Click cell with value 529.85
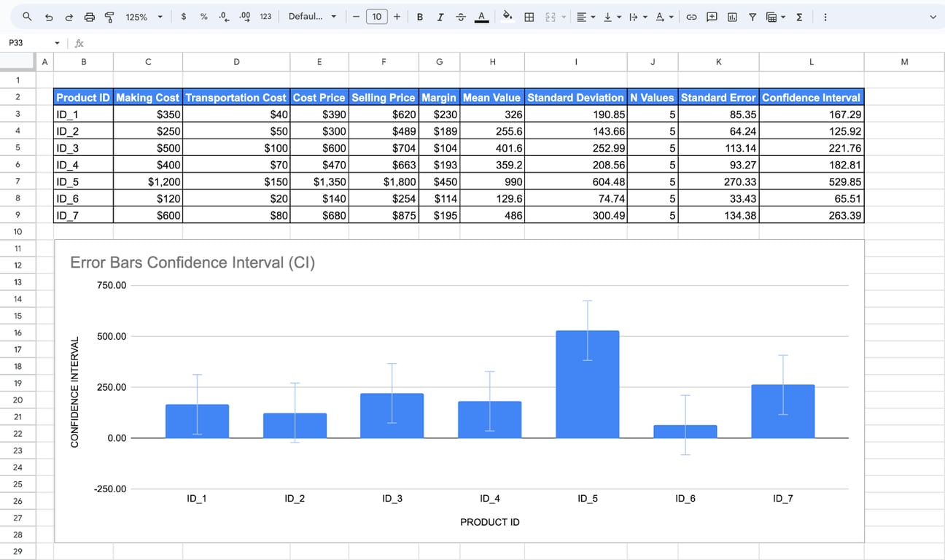This screenshot has height=560, width=945. [x=812, y=182]
